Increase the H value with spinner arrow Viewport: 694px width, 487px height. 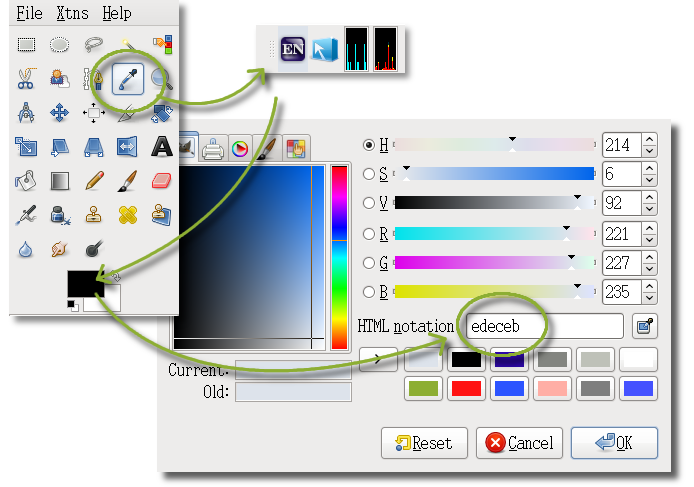[650, 140]
